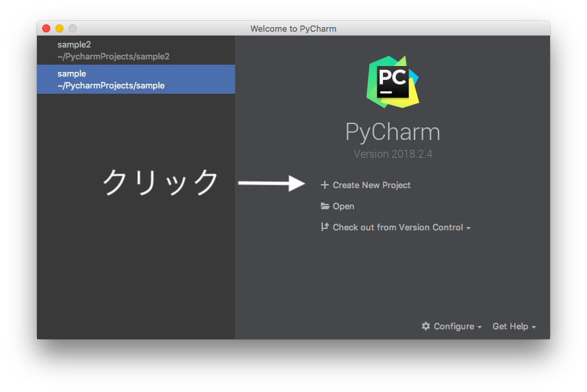This screenshot has width=587, height=392.
Task: Open the Configure menu
Action: (454, 326)
